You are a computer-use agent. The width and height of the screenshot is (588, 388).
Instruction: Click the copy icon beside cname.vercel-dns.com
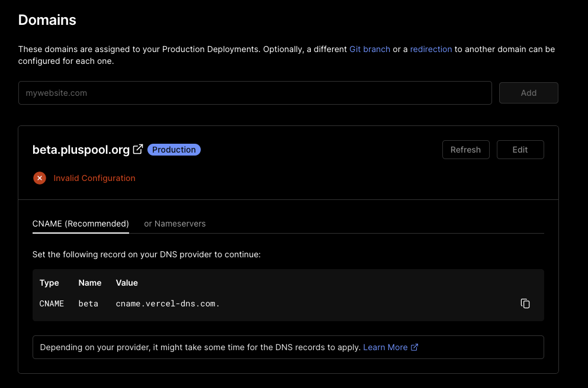pos(525,303)
